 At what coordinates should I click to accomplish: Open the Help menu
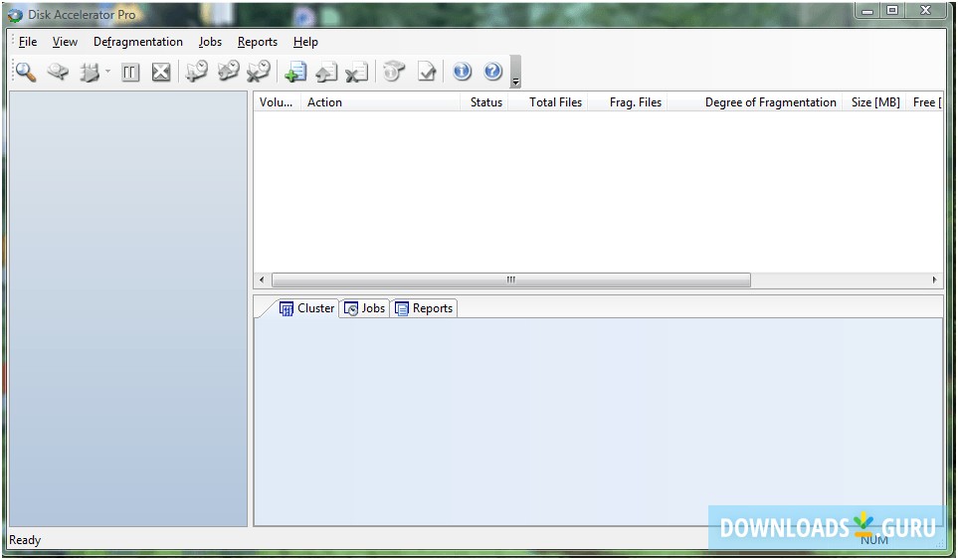tap(305, 42)
